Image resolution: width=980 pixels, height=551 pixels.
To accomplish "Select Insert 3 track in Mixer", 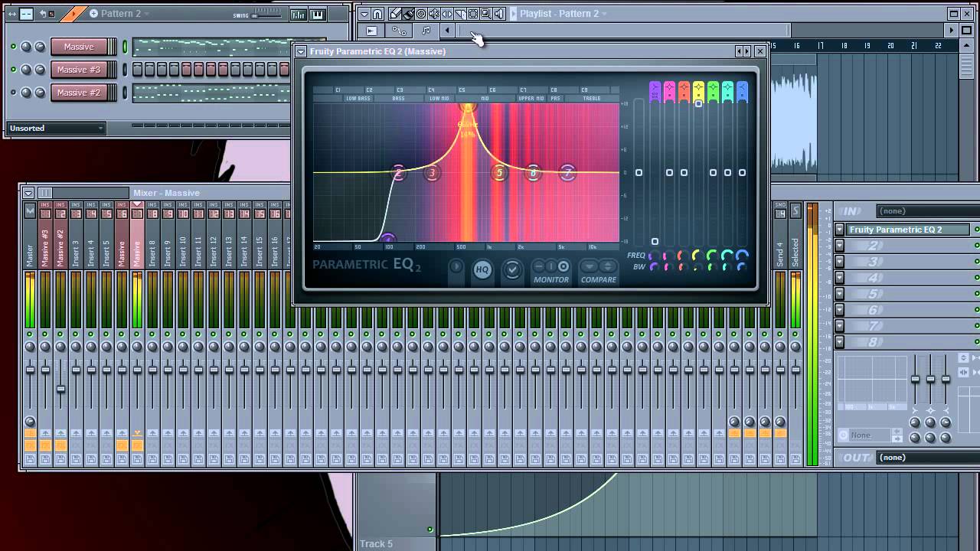I will click(x=76, y=236).
